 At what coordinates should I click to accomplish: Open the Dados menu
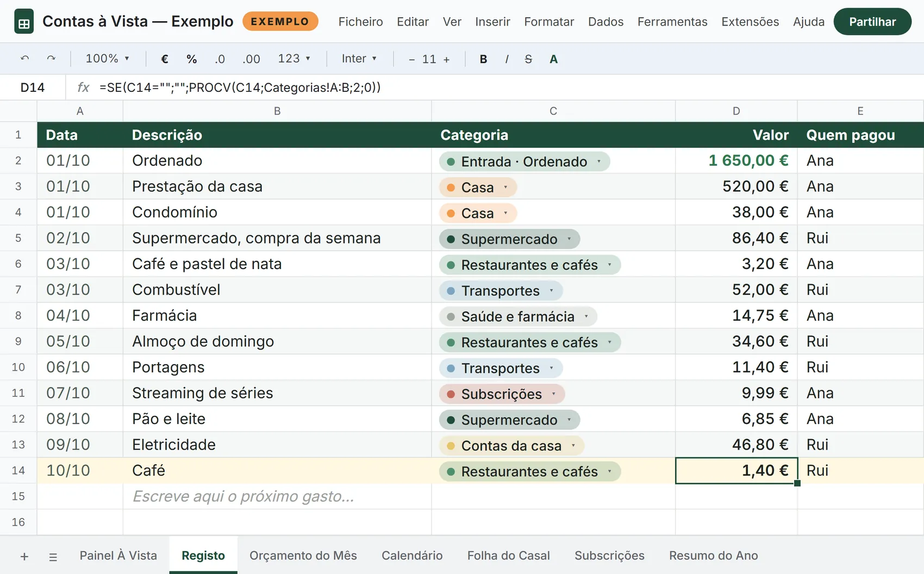(605, 22)
